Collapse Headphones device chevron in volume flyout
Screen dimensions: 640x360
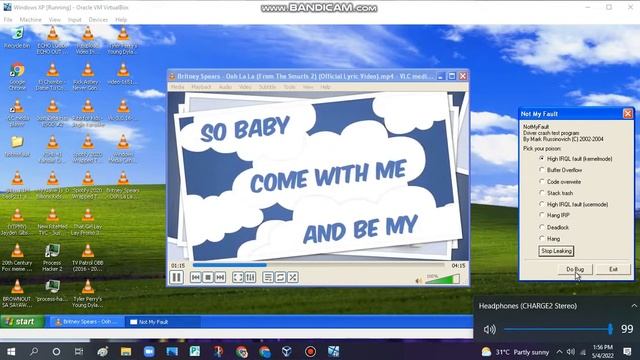[x=634, y=306]
